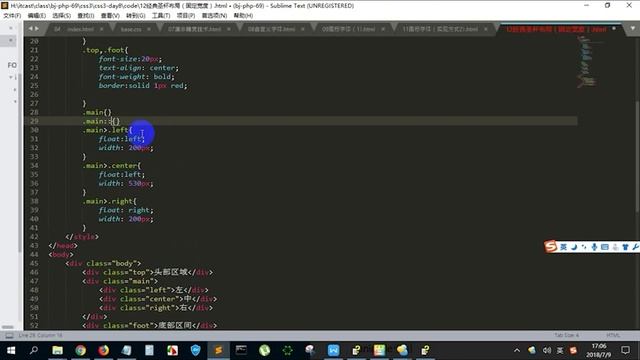
Task: Open File Explorer from taskbar
Action: (x=57, y=350)
